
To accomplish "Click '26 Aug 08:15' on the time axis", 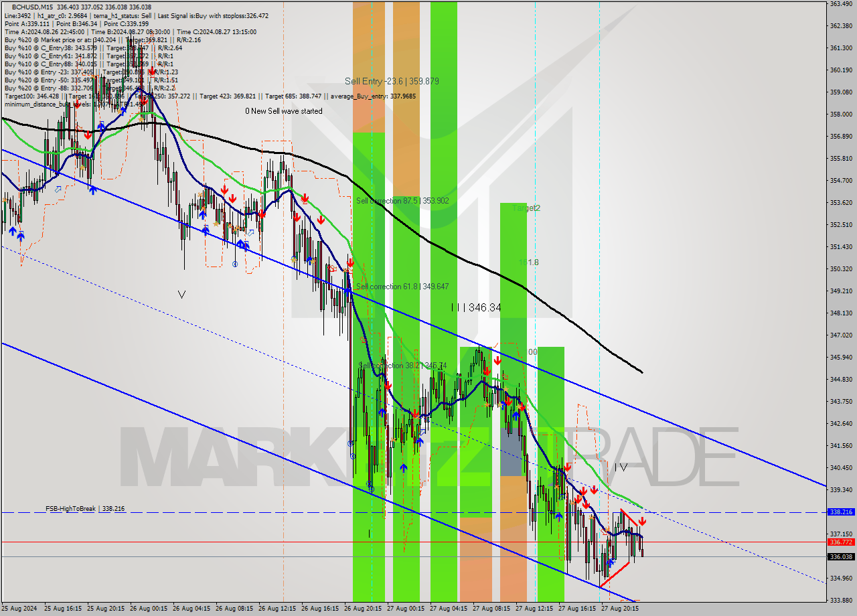I will pyautogui.click(x=235, y=609).
